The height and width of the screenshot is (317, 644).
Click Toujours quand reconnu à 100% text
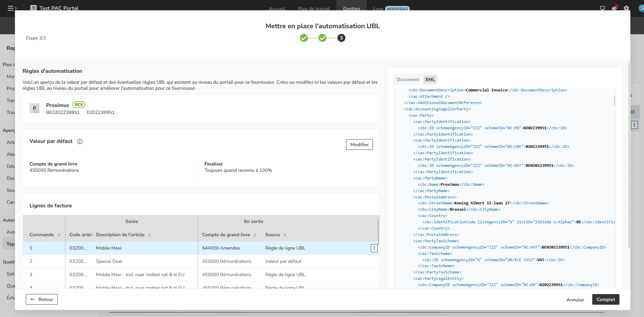238,170
